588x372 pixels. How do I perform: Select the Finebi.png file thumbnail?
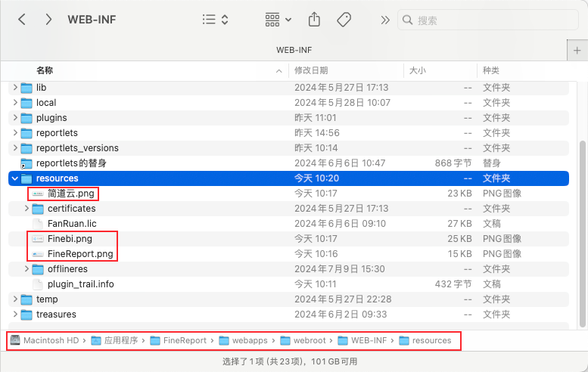[x=38, y=239]
